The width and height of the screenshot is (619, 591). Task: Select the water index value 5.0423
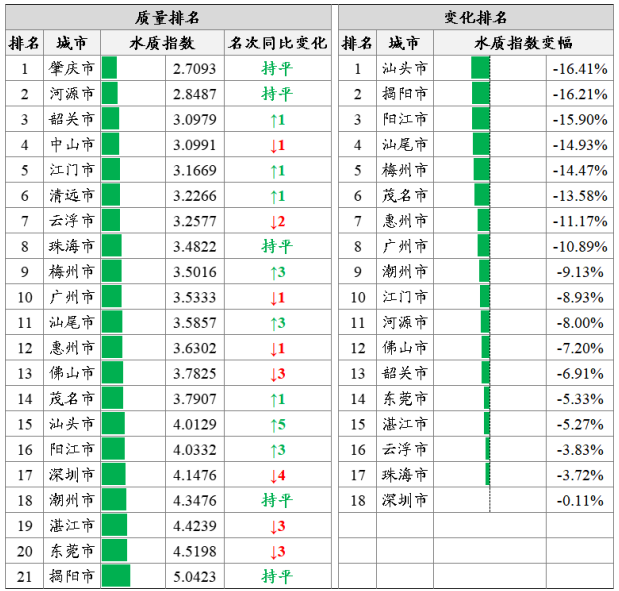pos(194,575)
